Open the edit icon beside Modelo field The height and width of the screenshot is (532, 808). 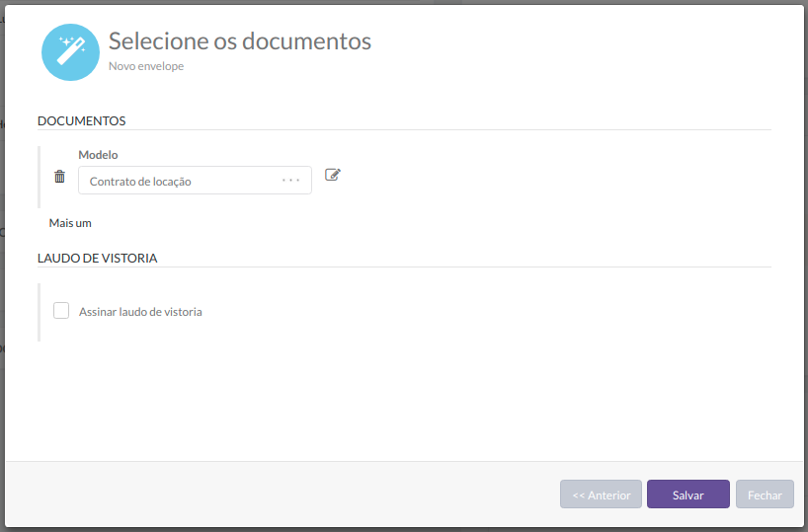click(x=333, y=175)
